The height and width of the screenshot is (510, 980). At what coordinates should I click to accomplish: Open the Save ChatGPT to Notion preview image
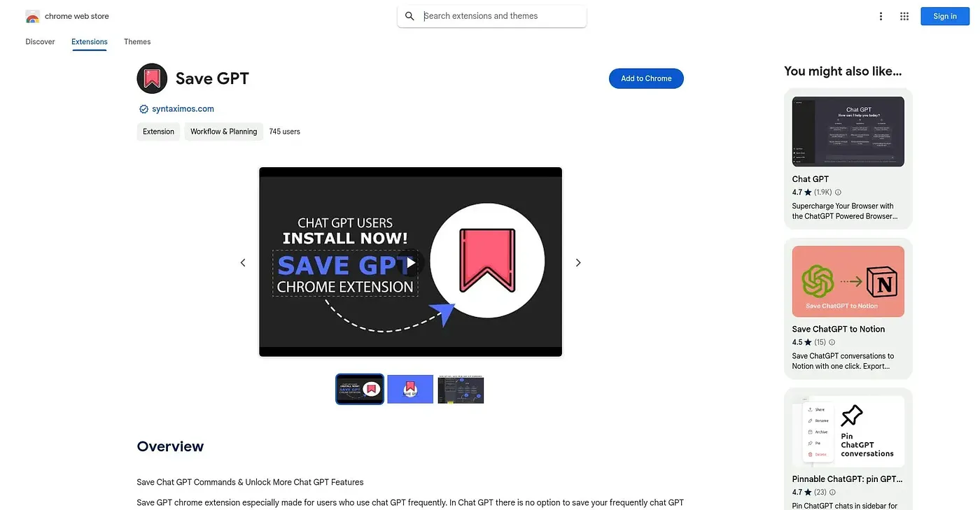[x=848, y=281]
